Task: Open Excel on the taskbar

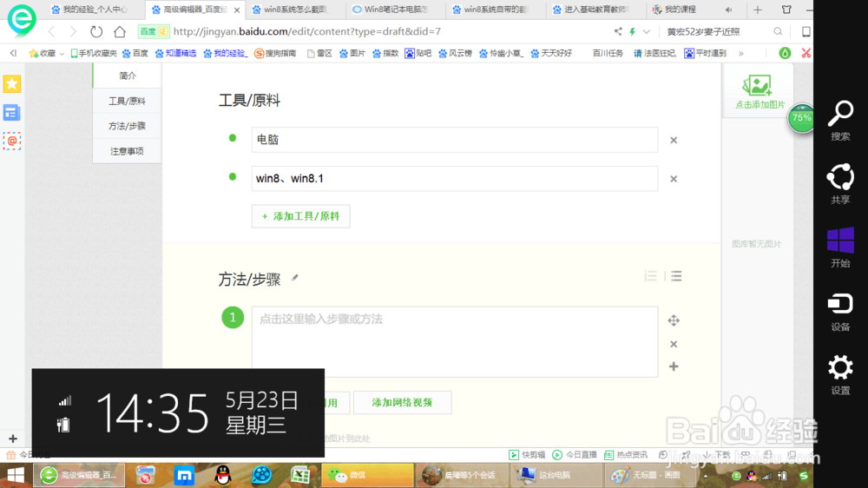Action: coord(300,475)
